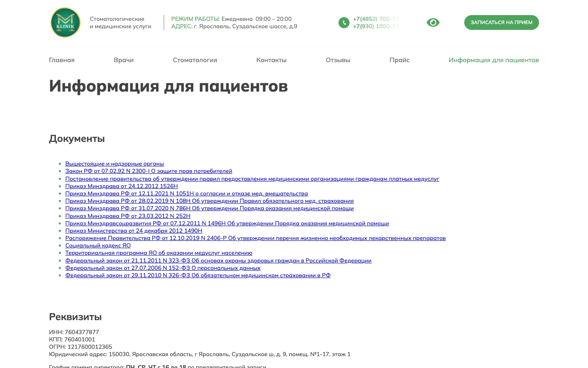The width and height of the screenshot is (588, 368).
Task: Open Федеральный закон N 323-ФЗ link
Action: coord(218,260)
